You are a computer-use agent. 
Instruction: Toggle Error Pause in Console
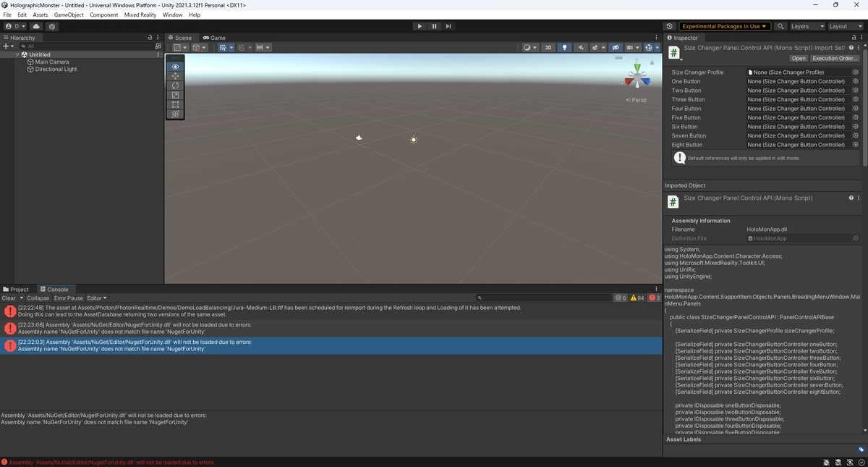coord(69,298)
